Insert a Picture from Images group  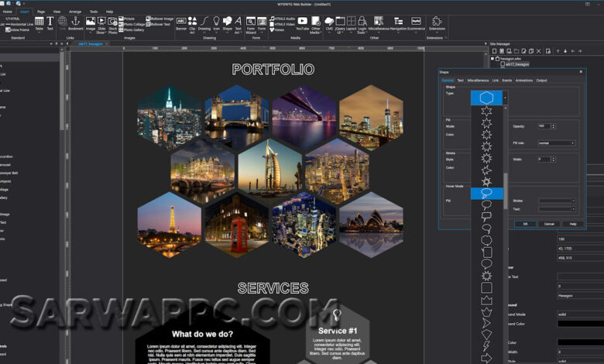(127, 19)
